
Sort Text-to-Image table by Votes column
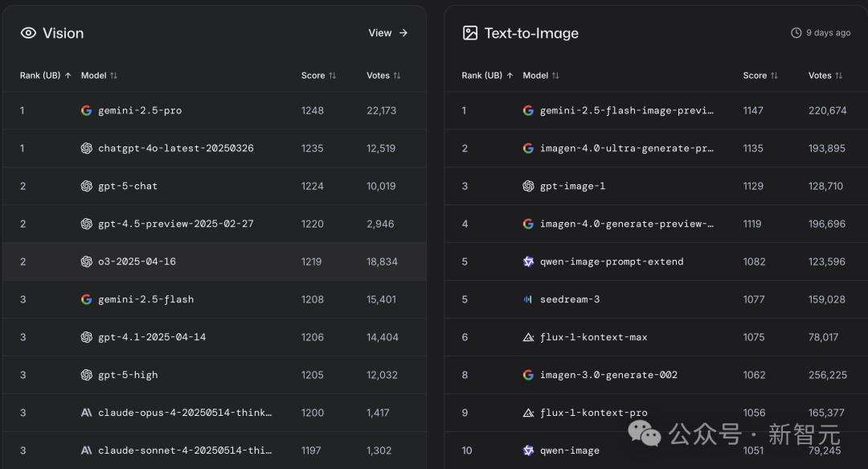tap(825, 76)
